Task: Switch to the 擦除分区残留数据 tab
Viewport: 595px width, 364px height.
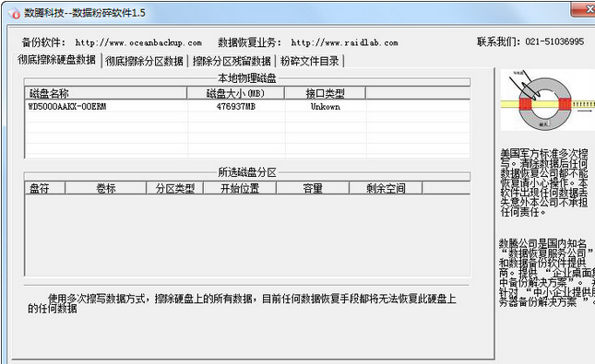Action: coord(232,61)
